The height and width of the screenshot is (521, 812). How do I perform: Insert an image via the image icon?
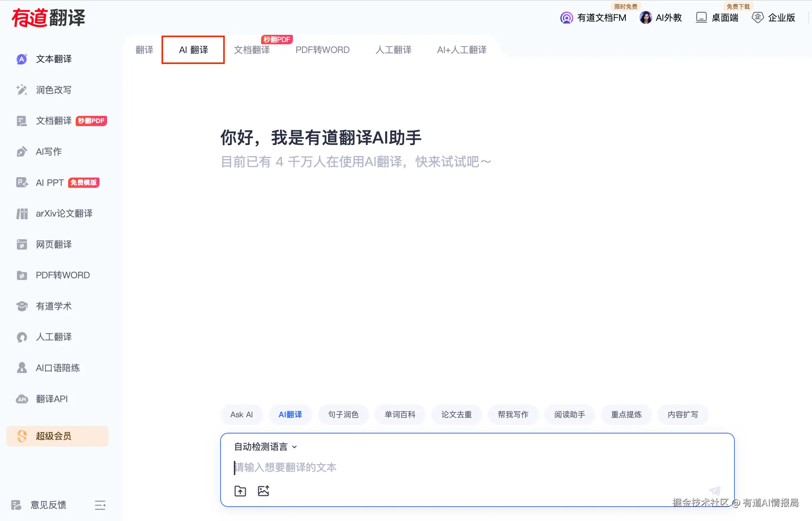pyautogui.click(x=263, y=490)
